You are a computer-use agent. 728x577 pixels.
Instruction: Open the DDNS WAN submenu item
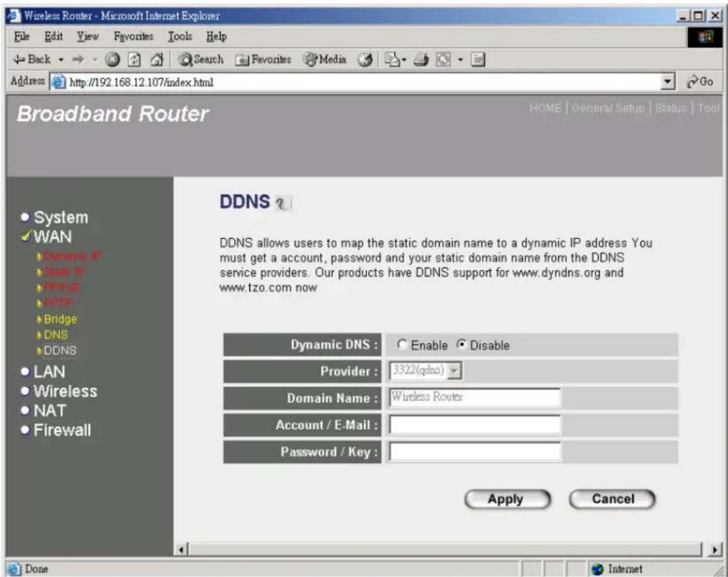click(60, 351)
